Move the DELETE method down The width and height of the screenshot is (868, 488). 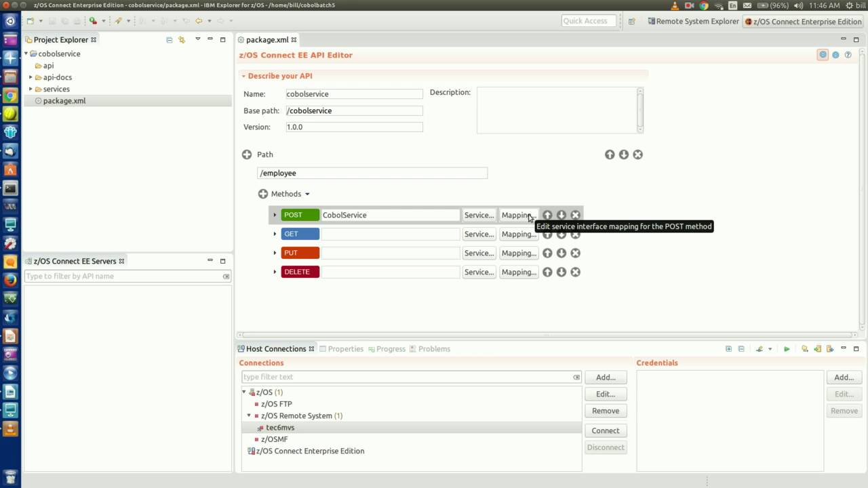[561, 272]
